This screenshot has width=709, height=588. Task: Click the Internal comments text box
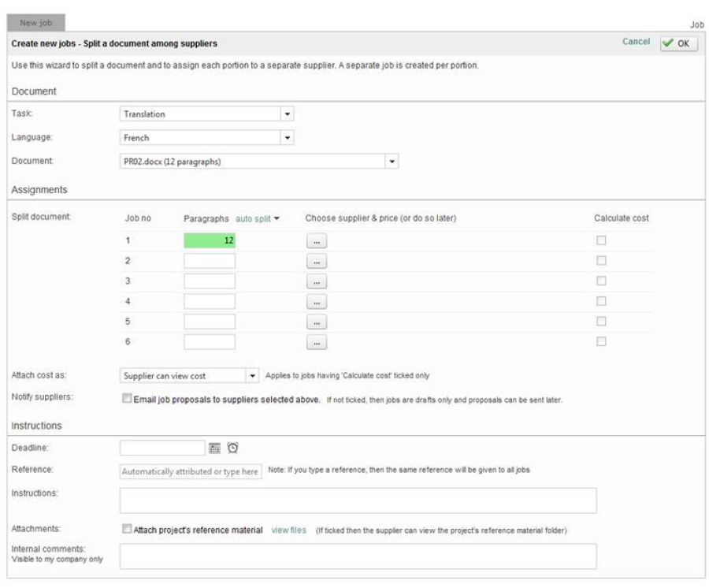coord(358,556)
